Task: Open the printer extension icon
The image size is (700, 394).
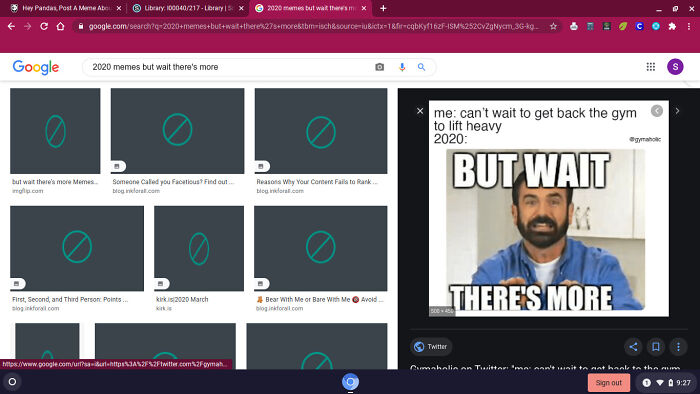Action: [x=574, y=26]
